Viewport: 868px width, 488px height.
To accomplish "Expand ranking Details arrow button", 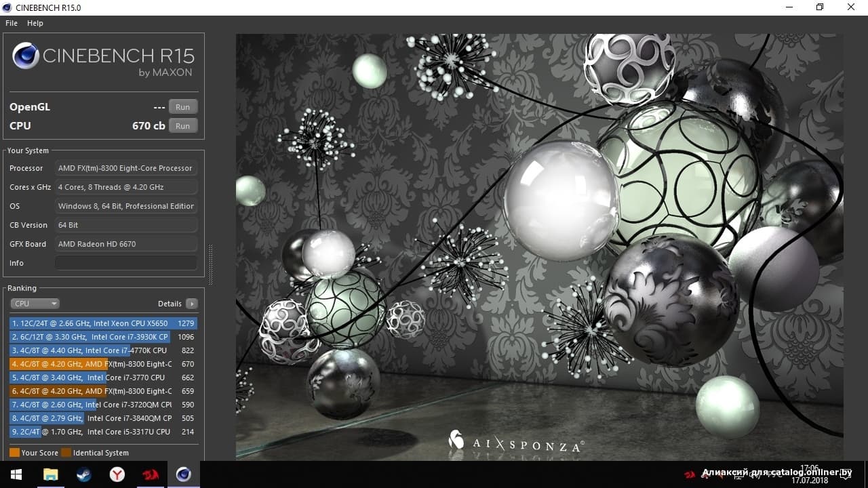I will tap(192, 304).
